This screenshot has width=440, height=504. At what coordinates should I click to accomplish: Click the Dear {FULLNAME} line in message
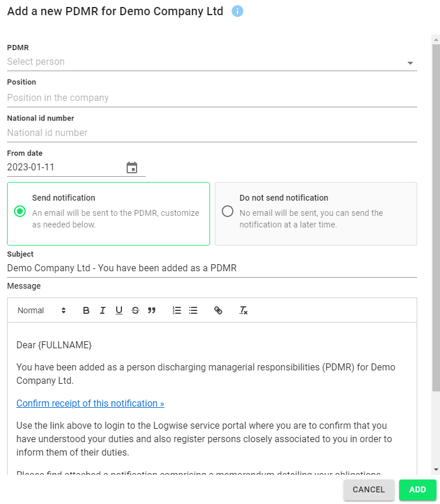click(54, 345)
